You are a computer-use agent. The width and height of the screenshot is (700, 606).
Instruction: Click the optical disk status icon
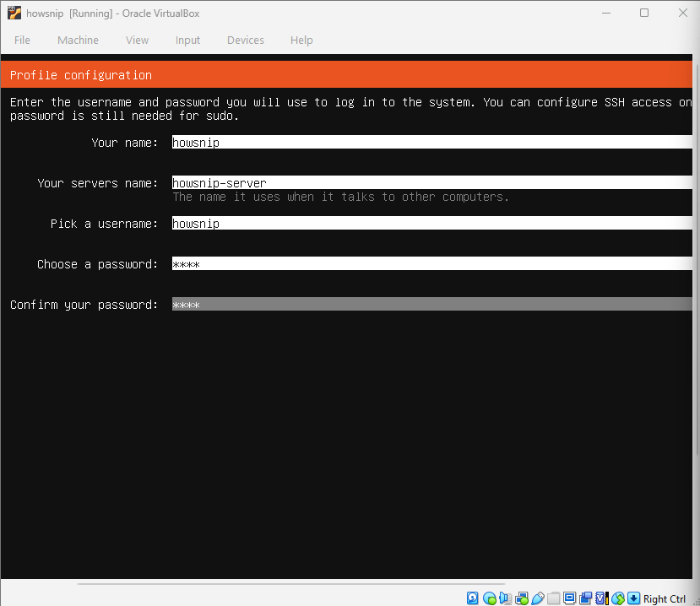click(x=489, y=598)
